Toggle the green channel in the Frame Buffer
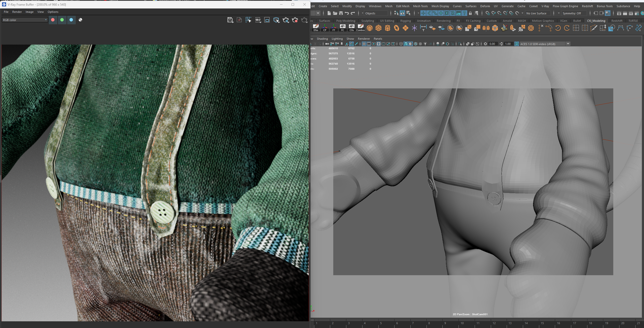Viewport: 644px width, 328px height. pos(62,20)
